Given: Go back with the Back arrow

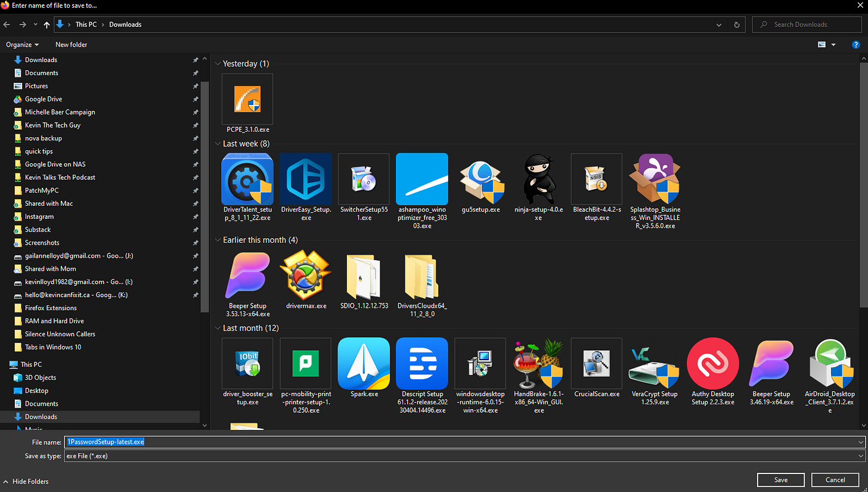Looking at the screenshot, I should click(7, 24).
